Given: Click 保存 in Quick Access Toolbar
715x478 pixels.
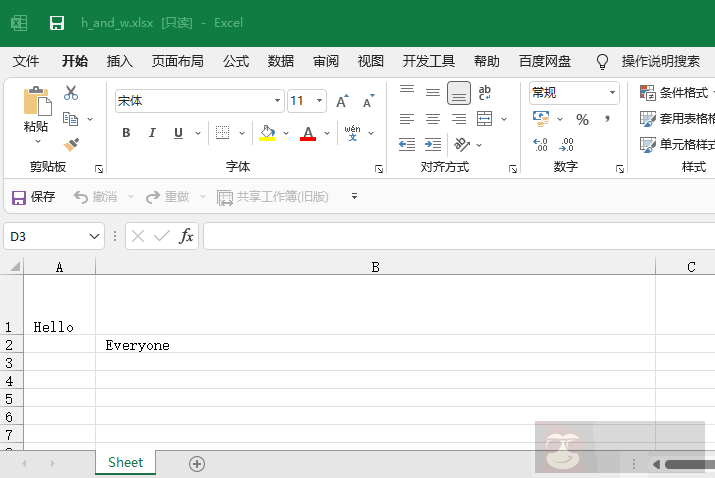Looking at the screenshot, I should point(33,197).
